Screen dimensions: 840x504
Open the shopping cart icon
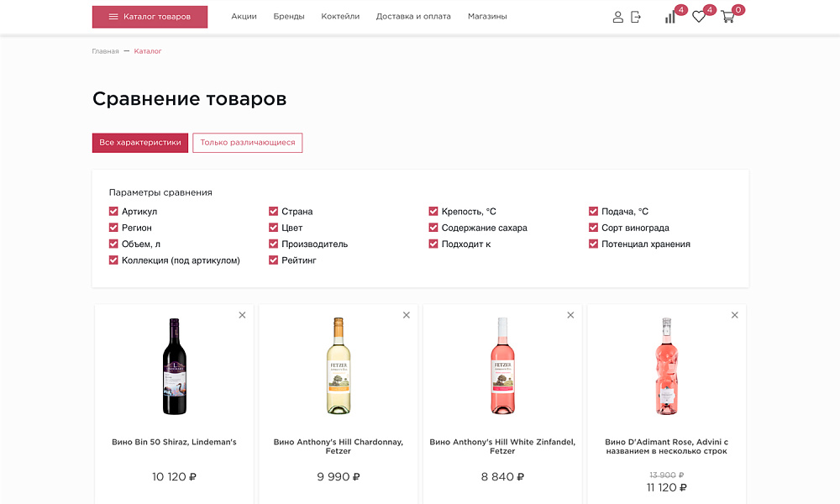727,18
